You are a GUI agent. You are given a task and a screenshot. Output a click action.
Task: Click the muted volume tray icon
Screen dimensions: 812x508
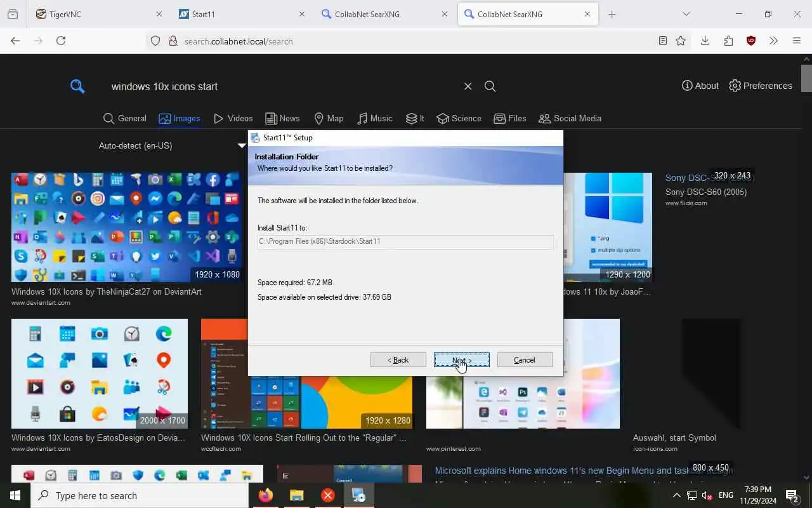(707, 495)
